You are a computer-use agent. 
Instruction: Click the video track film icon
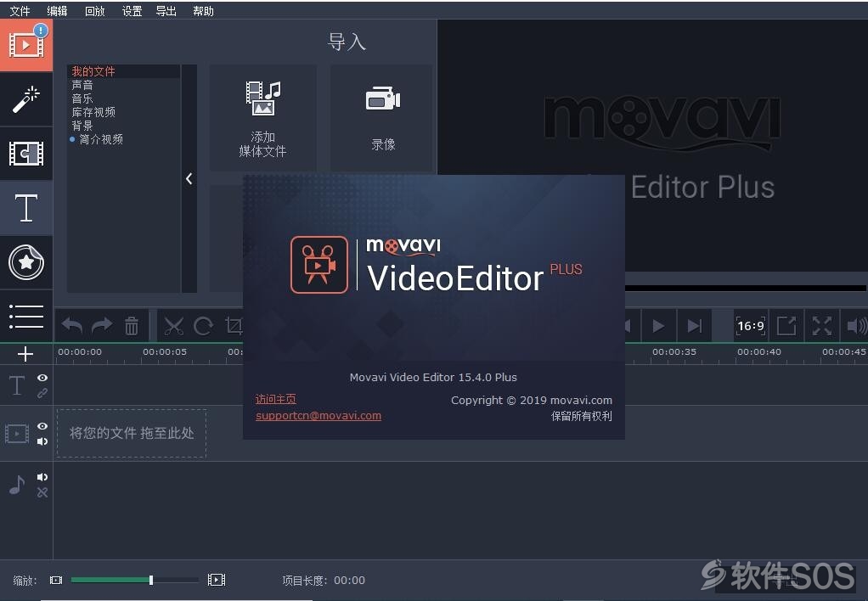pyautogui.click(x=17, y=433)
